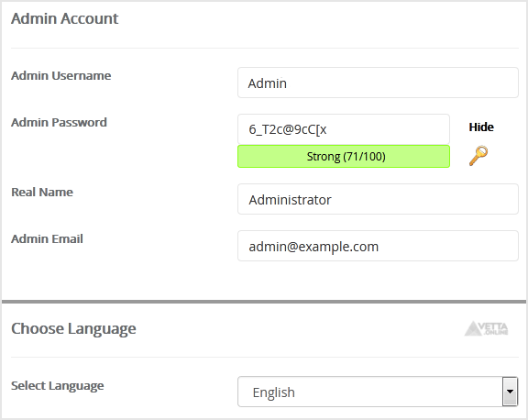This screenshot has width=528, height=420.
Task: Click into the Admin Password field
Action: pos(344,129)
